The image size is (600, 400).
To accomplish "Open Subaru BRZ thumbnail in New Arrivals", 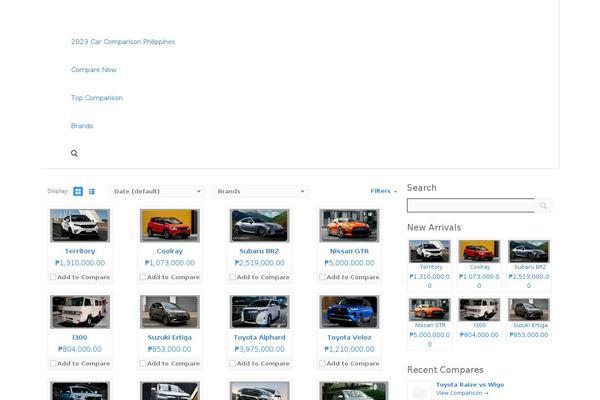I will (529, 251).
